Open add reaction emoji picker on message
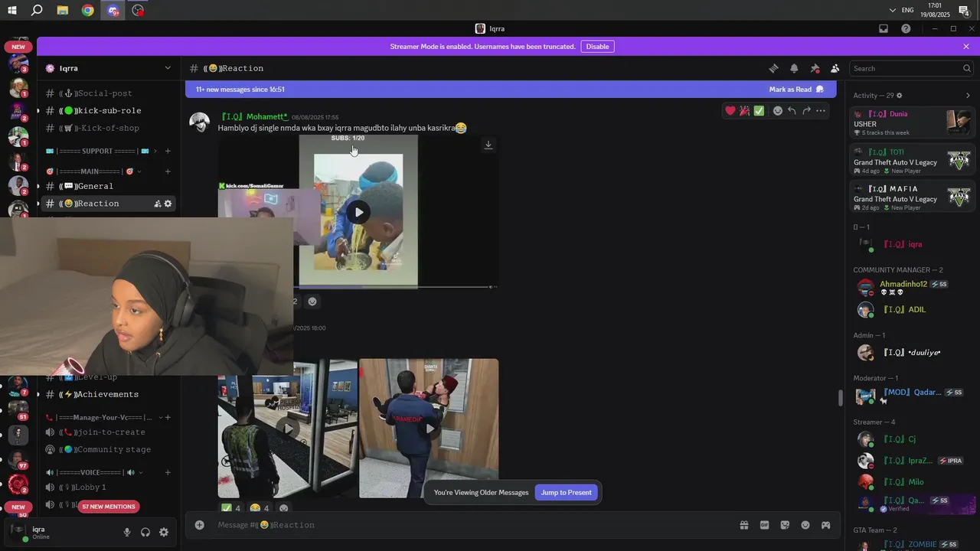This screenshot has height=551, width=980. (x=777, y=111)
